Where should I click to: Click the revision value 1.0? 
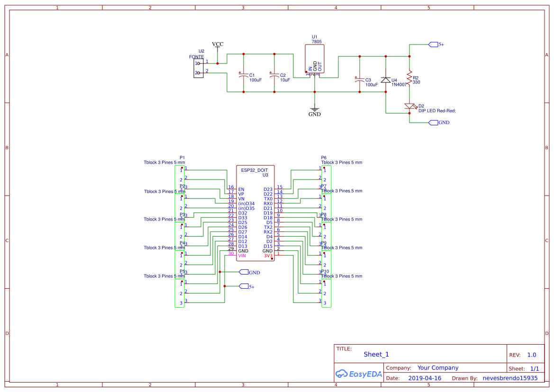click(532, 355)
